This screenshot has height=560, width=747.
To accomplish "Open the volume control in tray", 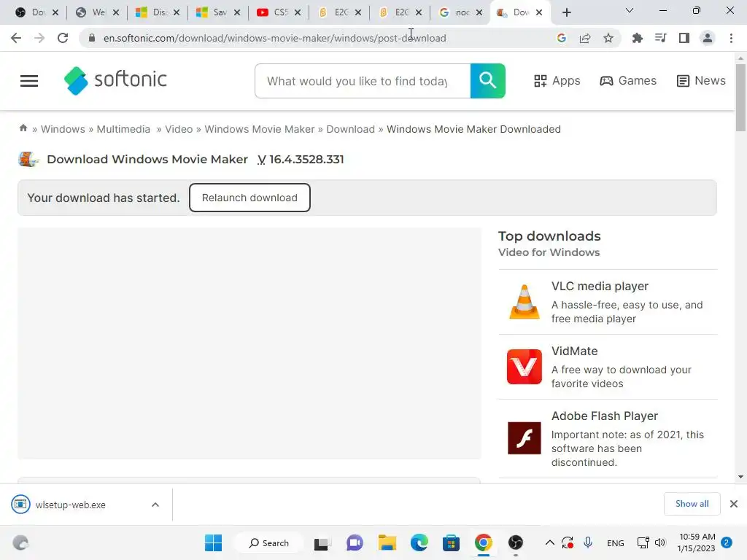I will [x=660, y=542].
